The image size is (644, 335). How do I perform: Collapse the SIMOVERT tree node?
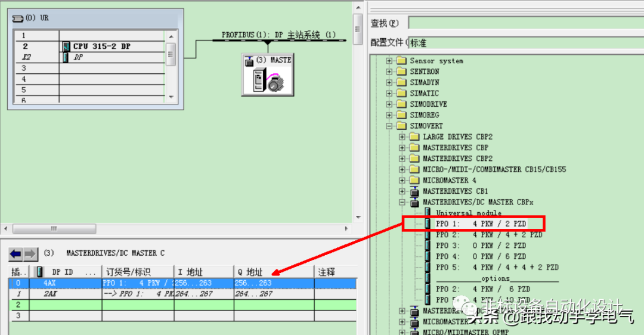point(389,126)
